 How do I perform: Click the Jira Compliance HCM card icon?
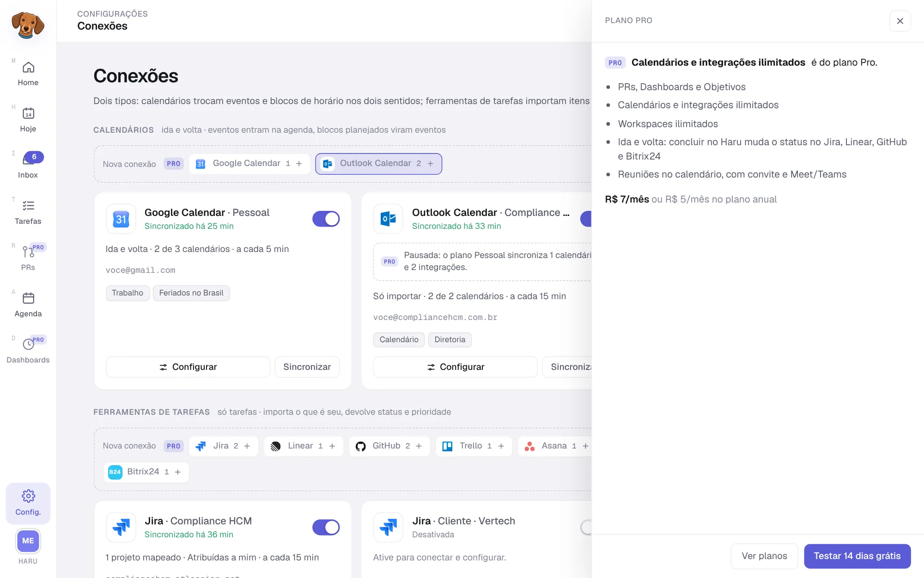click(121, 527)
